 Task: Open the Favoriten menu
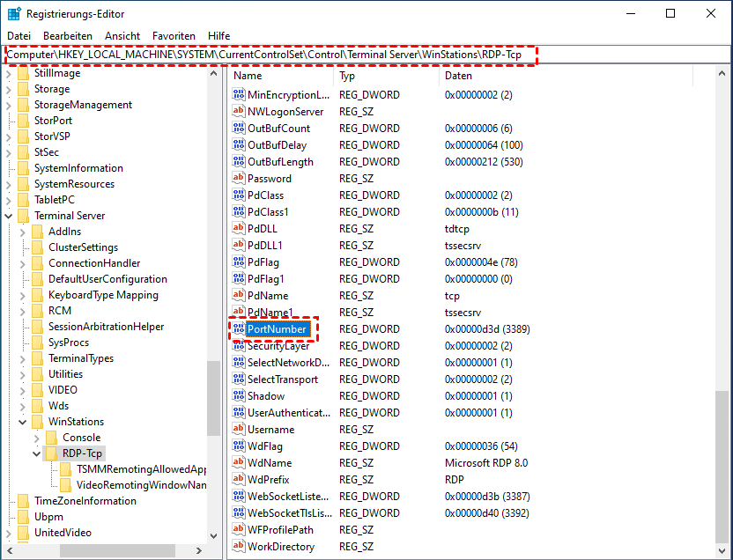click(174, 35)
